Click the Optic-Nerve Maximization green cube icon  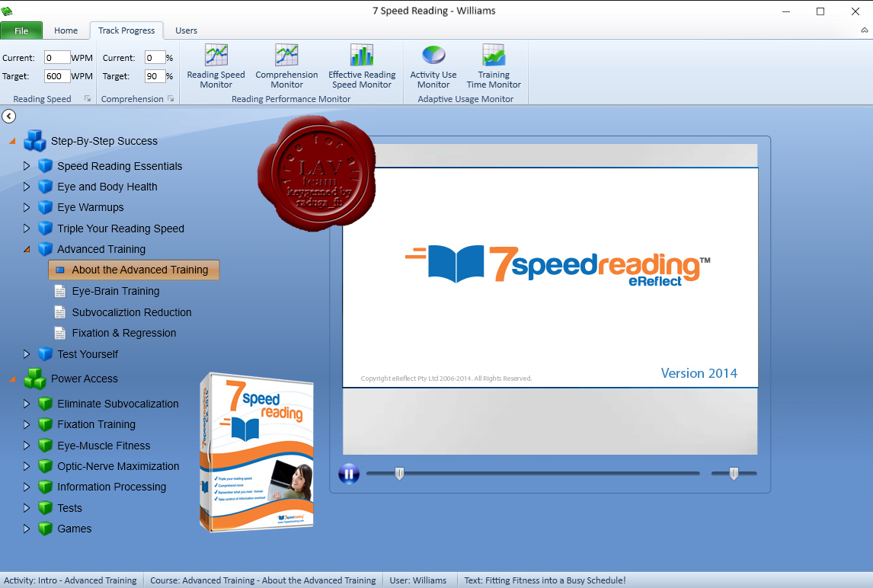coord(45,466)
